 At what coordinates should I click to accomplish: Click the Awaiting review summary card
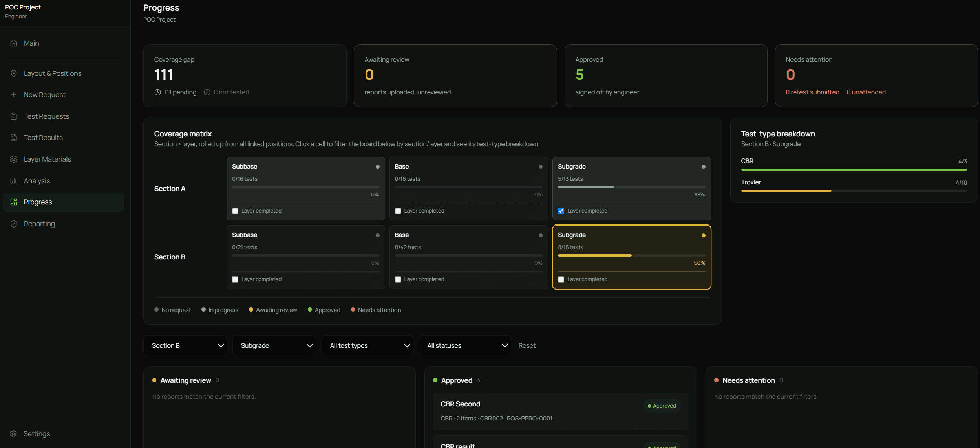tap(455, 76)
